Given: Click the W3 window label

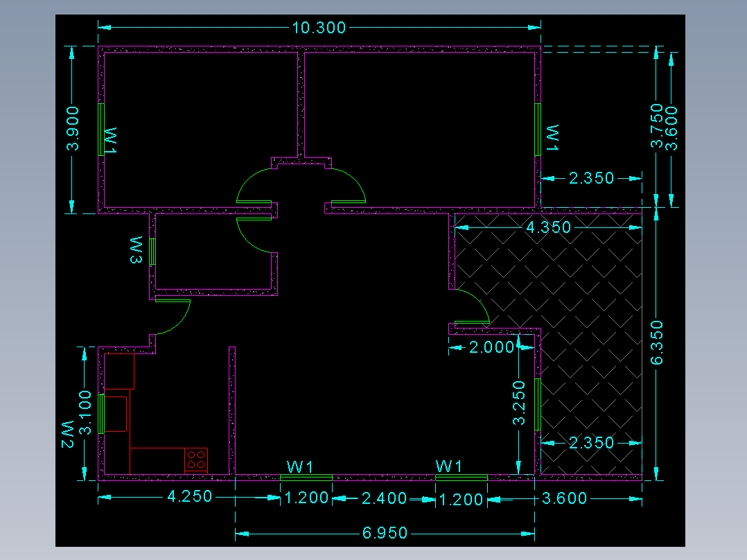Looking at the screenshot, I should pyautogui.click(x=137, y=250).
